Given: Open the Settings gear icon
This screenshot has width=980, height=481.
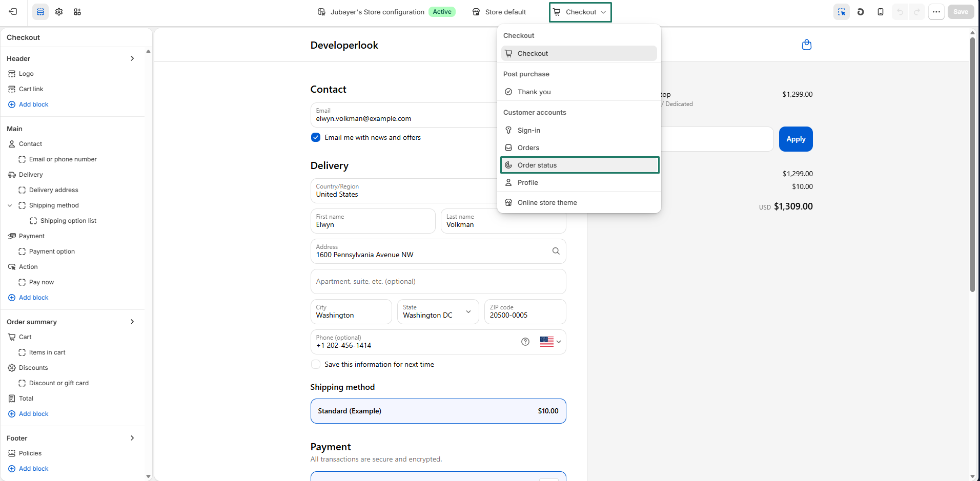Looking at the screenshot, I should pyautogui.click(x=59, y=12).
